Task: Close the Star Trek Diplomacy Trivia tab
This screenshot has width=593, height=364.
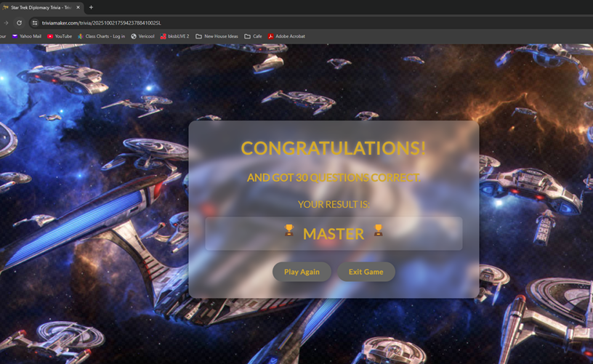Action: 78,7
